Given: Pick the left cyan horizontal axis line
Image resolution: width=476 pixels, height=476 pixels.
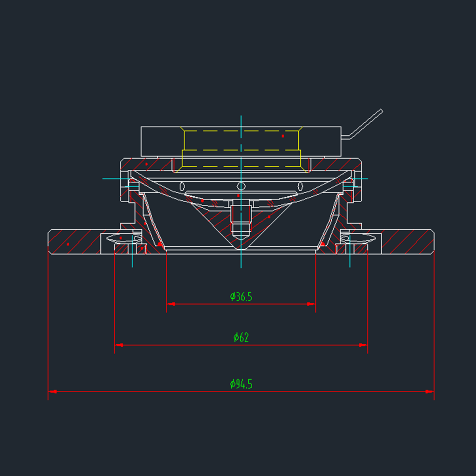Looking at the screenshot, I should point(113,179).
